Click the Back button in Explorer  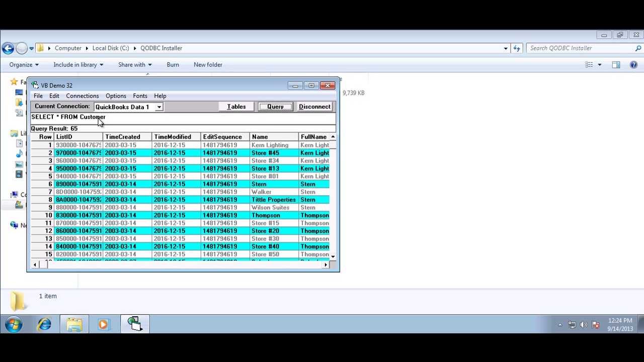8,48
